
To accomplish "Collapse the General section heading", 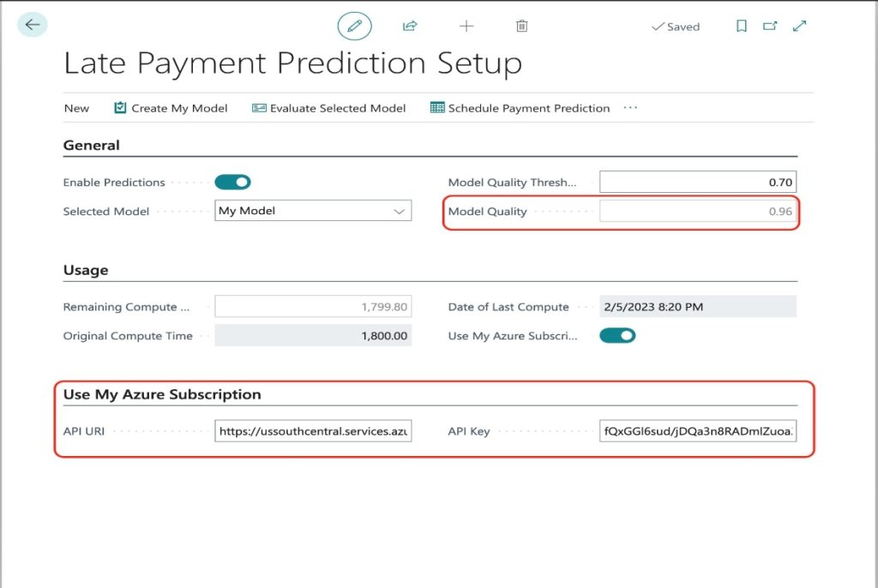I will coord(91,146).
